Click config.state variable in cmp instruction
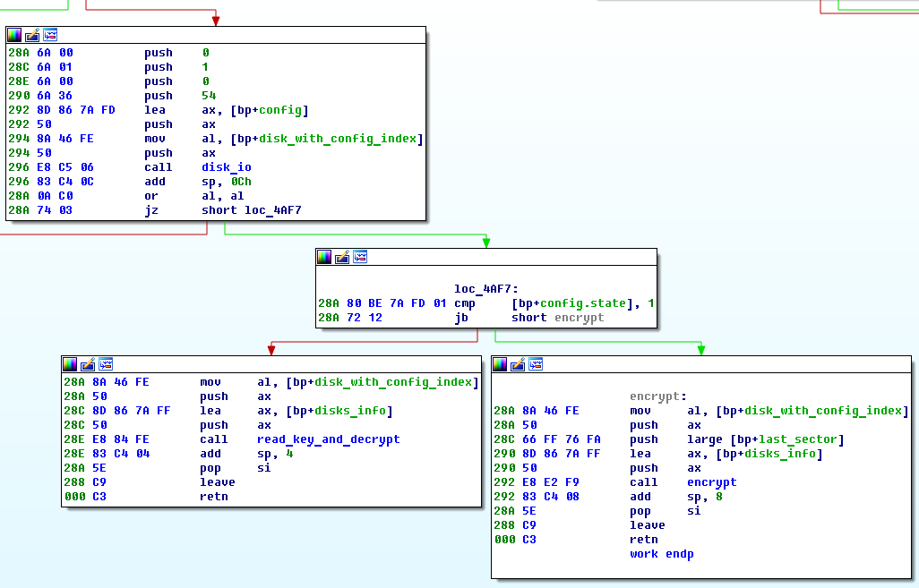 582,303
